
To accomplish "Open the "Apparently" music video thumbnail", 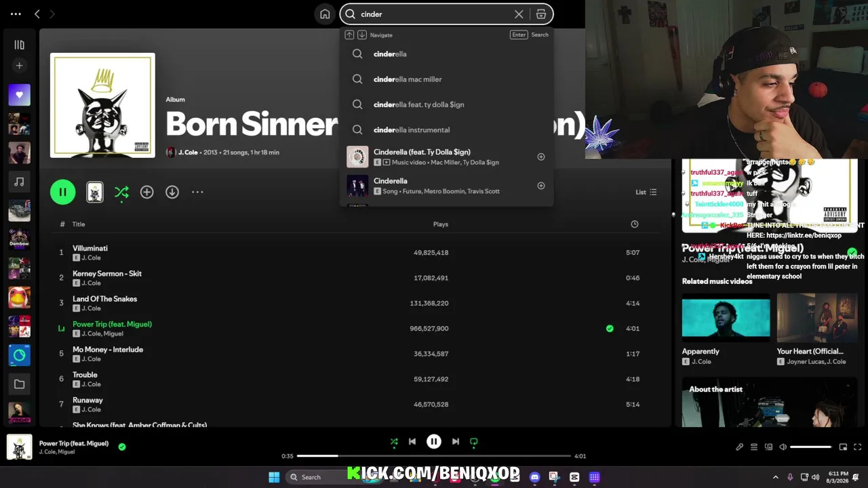I will coord(726,317).
